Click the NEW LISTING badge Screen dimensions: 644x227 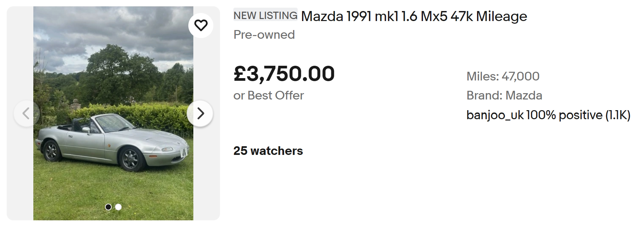click(x=265, y=15)
